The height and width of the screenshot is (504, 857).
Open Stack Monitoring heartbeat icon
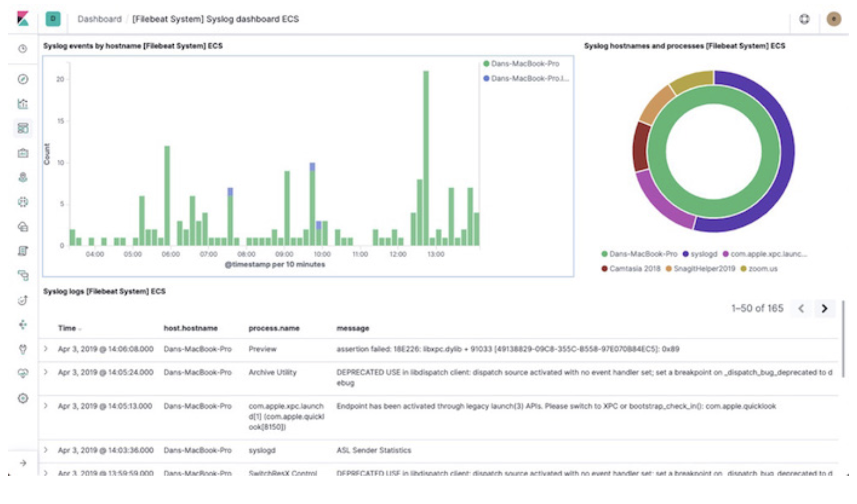tap(23, 374)
